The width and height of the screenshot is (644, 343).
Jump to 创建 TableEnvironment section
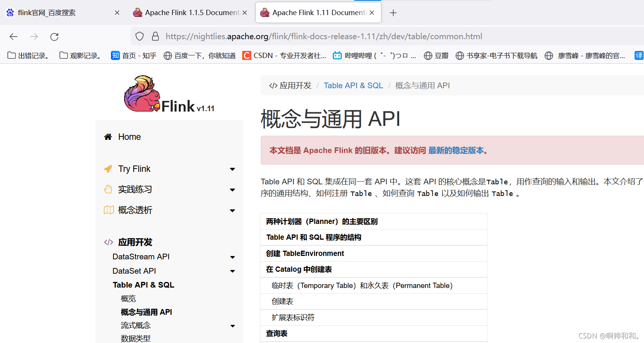305,254
